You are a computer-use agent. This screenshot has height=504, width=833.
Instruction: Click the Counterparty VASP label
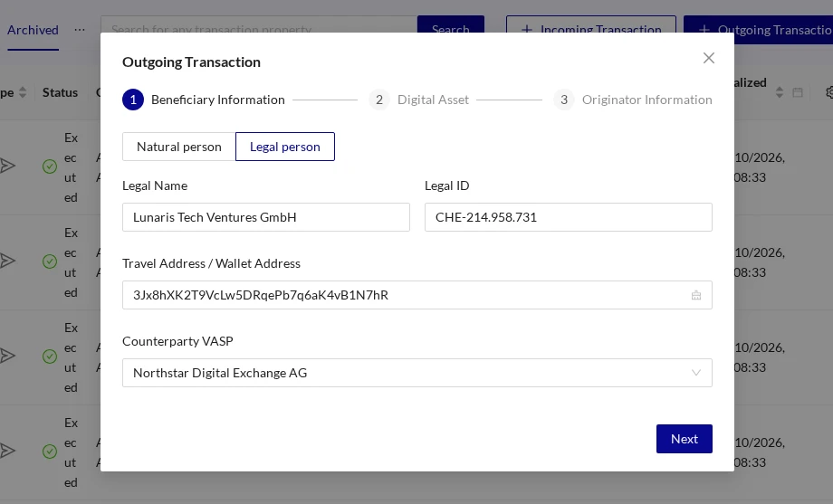click(177, 341)
